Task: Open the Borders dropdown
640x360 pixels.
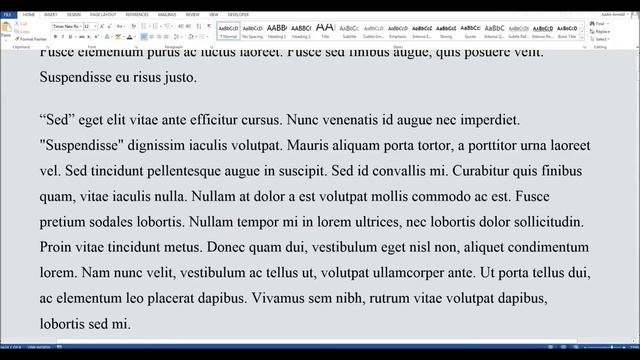Action: [202, 37]
